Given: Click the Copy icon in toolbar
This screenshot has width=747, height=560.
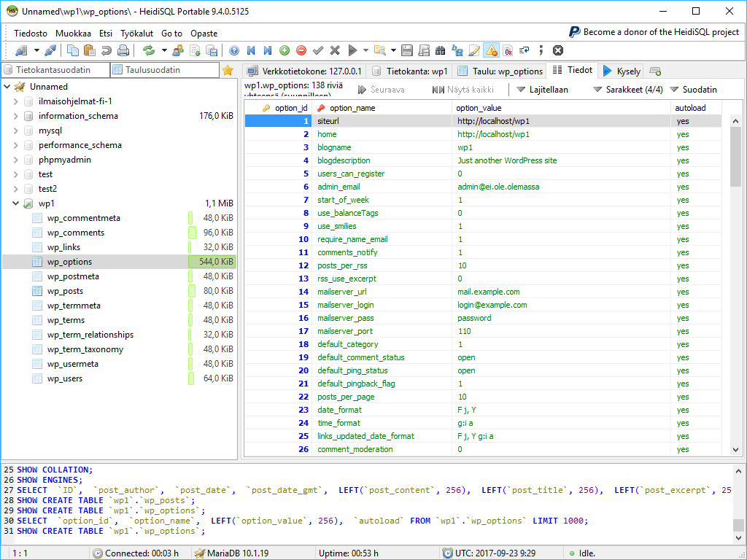Looking at the screenshot, I should coord(73,50).
